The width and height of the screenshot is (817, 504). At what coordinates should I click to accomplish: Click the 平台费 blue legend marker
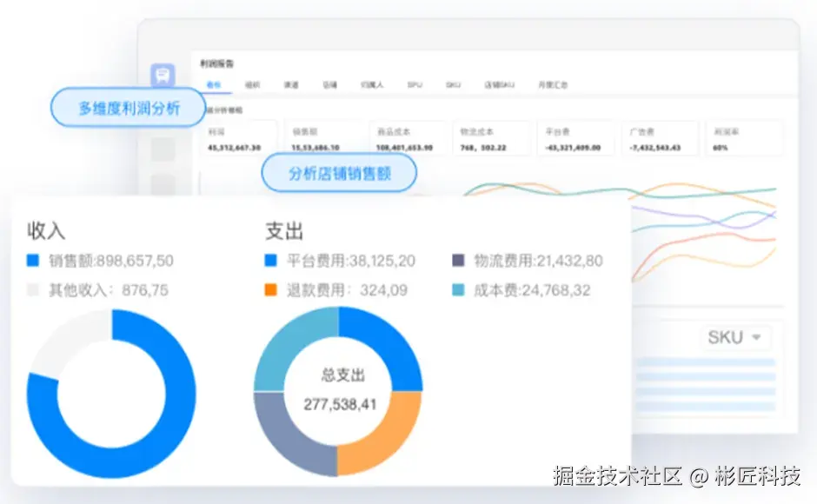[272, 260]
